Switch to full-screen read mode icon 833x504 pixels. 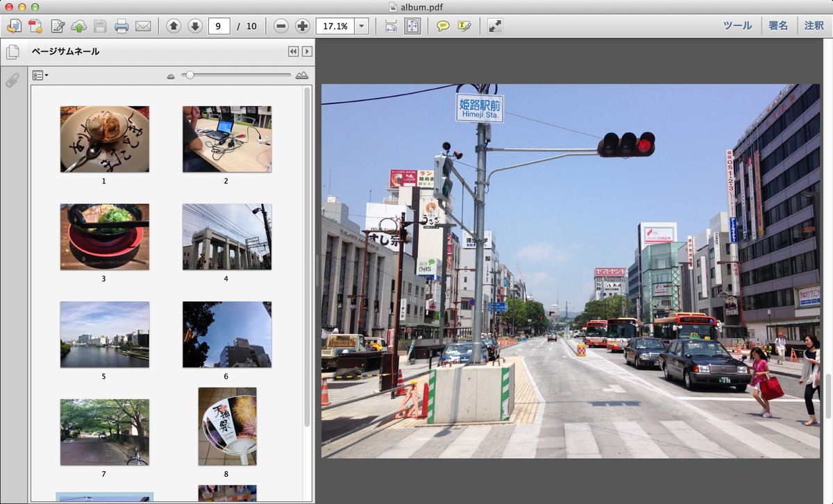[495, 26]
